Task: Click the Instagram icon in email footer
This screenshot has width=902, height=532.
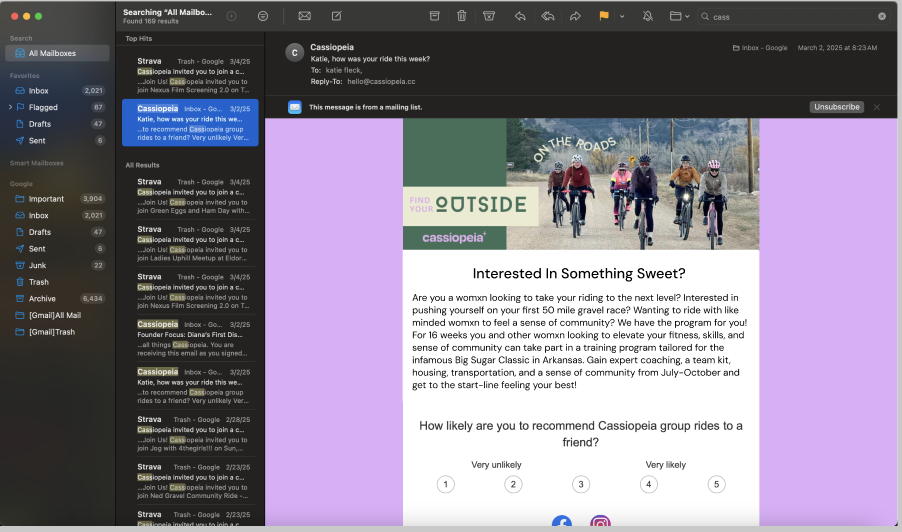Action: point(600,521)
